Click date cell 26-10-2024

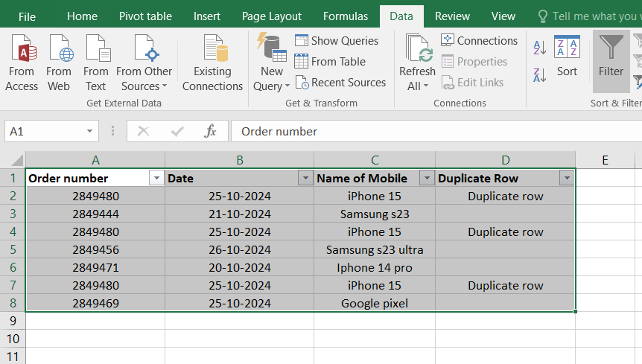pos(240,249)
